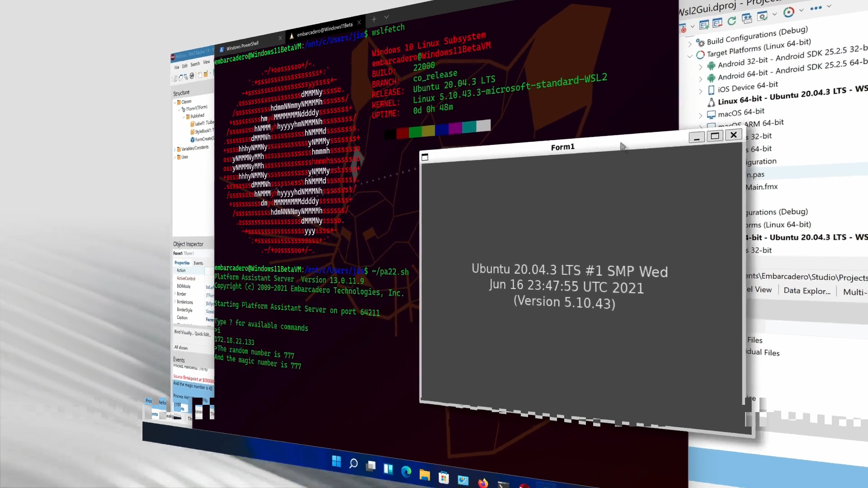Expand the Build Configurations (Debug) node
The width and height of the screenshot is (868, 488).
pos(690,44)
